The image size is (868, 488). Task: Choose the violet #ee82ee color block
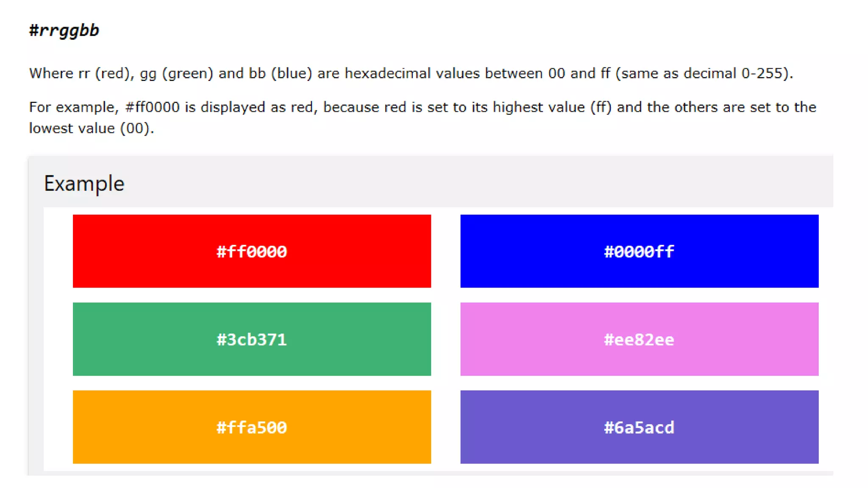(x=639, y=339)
